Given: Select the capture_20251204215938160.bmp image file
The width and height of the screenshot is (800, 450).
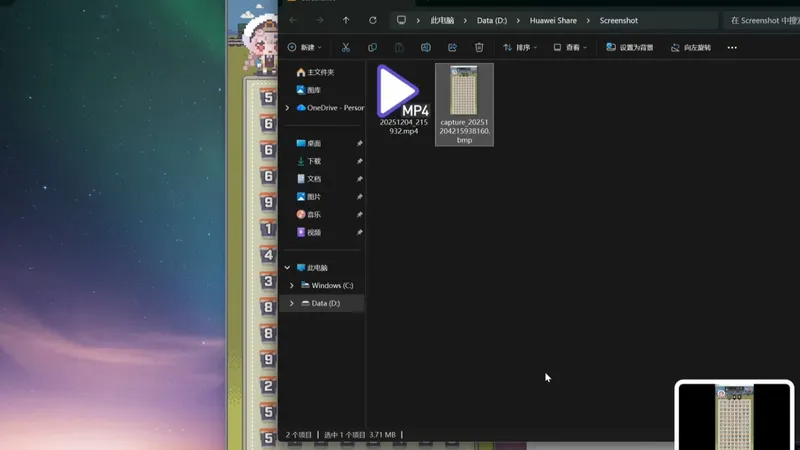Looking at the screenshot, I should tap(464, 105).
